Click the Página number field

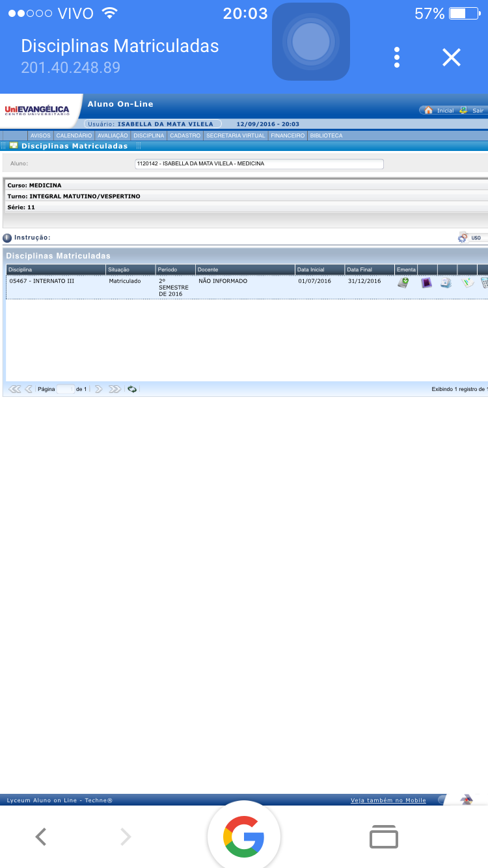65,389
